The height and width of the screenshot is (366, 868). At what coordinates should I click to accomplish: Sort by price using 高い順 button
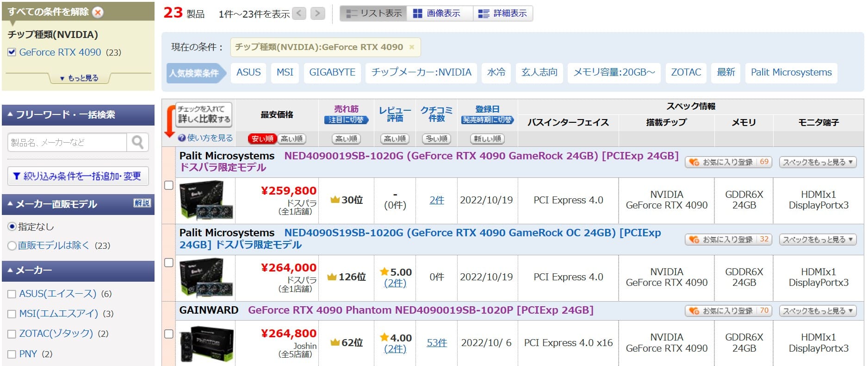(291, 139)
